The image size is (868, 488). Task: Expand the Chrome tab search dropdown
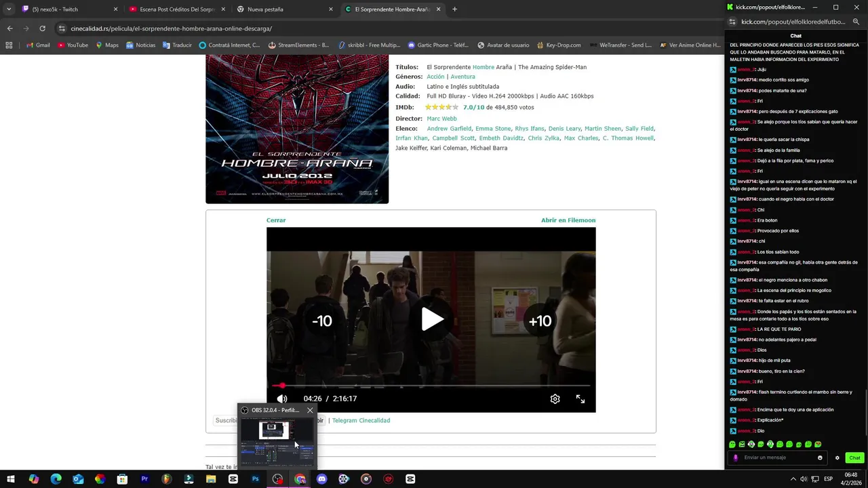8,9
